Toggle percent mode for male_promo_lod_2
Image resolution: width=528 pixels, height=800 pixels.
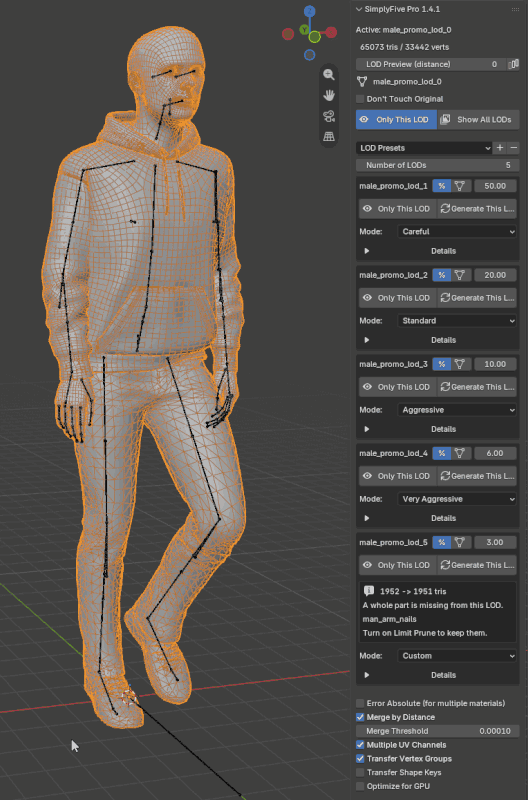pyautogui.click(x=442, y=275)
